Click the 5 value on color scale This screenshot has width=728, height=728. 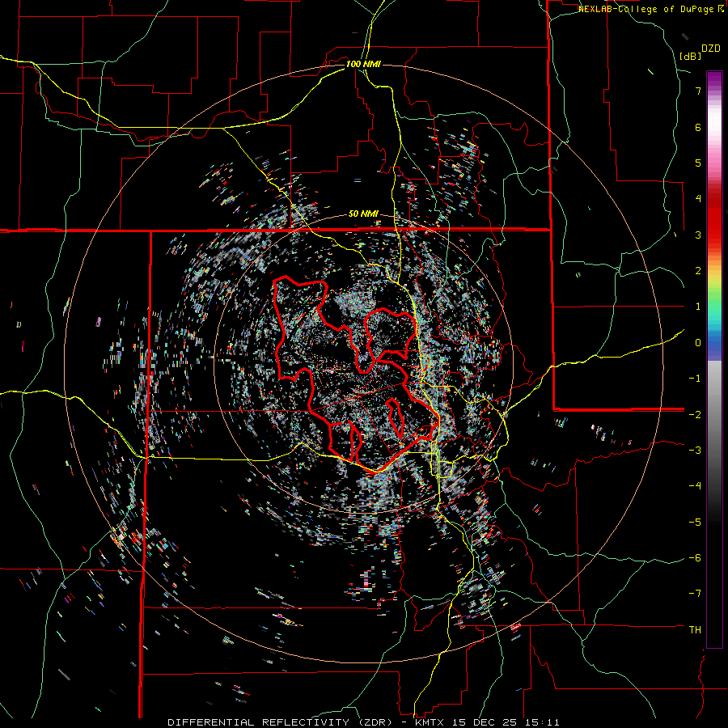(698, 163)
